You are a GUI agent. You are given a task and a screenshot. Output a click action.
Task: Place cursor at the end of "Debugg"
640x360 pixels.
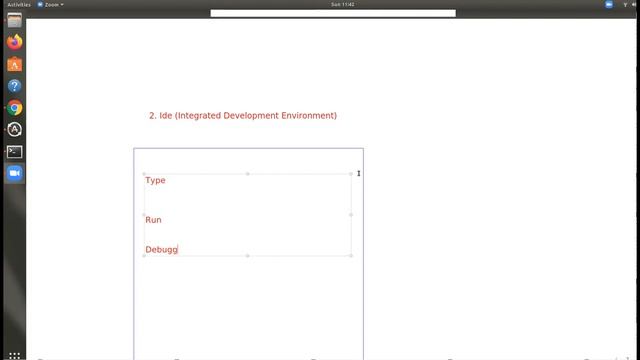pos(178,249)
